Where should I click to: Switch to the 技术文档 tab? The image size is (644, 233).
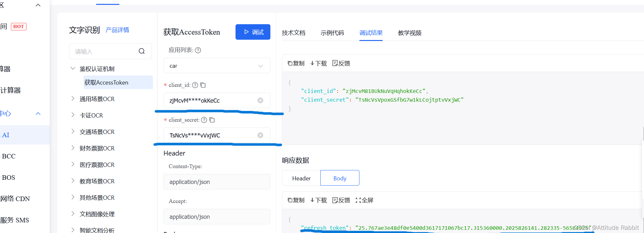(294, 33)
